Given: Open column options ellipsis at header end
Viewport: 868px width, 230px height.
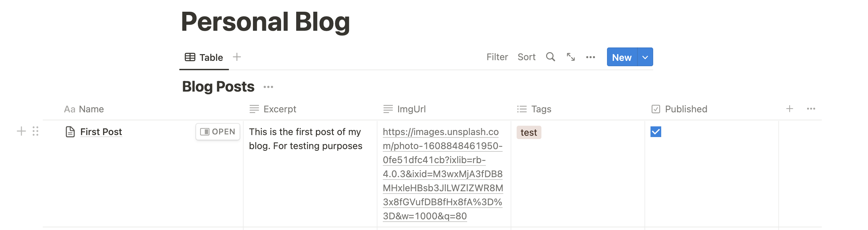Looking at the screenshot, I should [811, 109].
